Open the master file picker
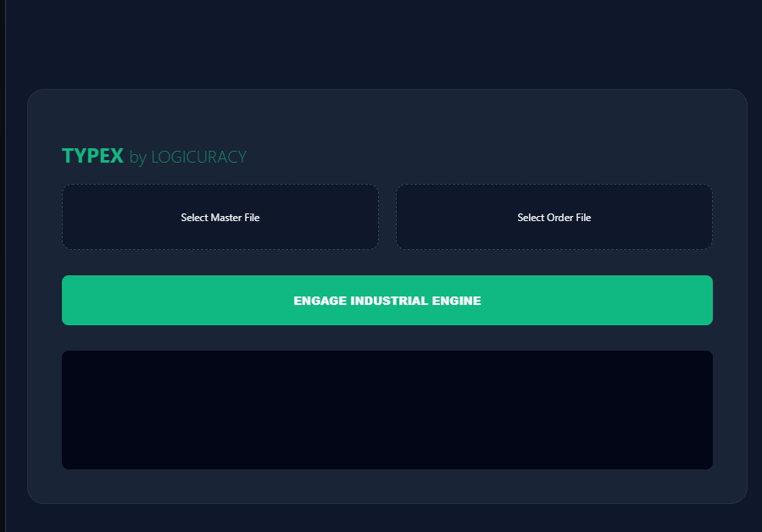The height and width of the screenshot is (532, 762). click(220, 217)
